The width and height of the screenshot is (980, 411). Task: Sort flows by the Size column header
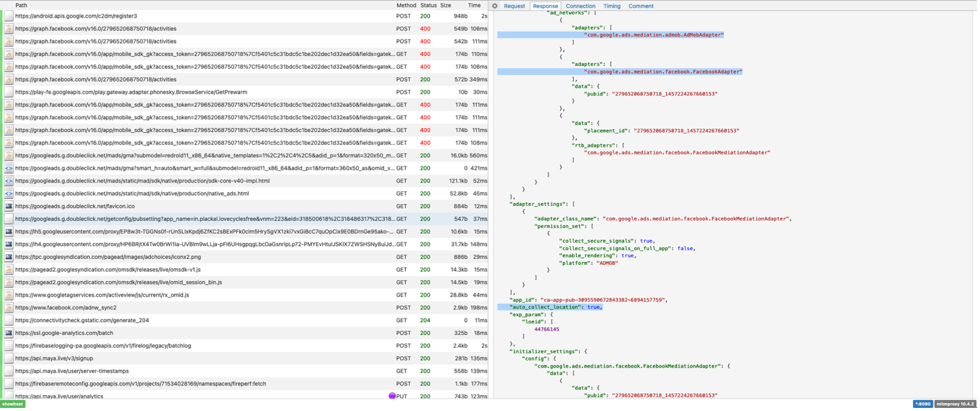pos(446,5)
